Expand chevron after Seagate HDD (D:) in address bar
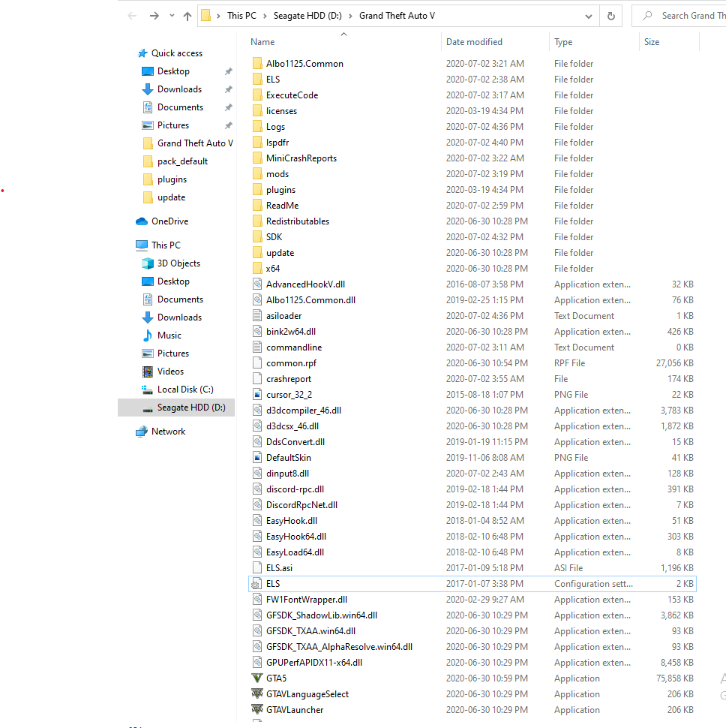 pos(350,17)
